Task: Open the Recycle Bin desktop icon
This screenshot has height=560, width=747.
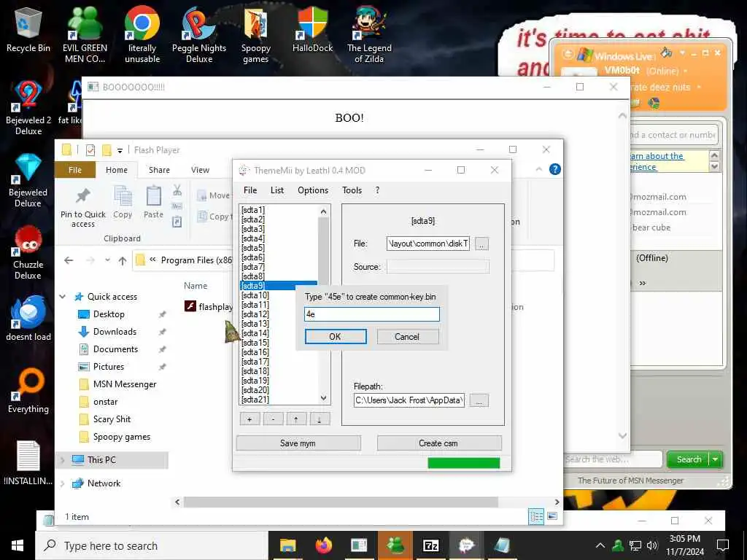Action: coord(28,31)
